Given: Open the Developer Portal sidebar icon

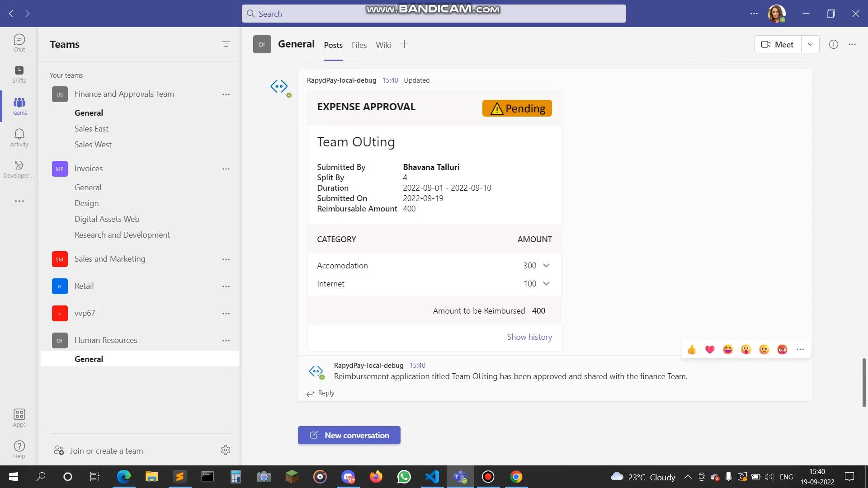Looking at the screenshot, I should 19,169.
